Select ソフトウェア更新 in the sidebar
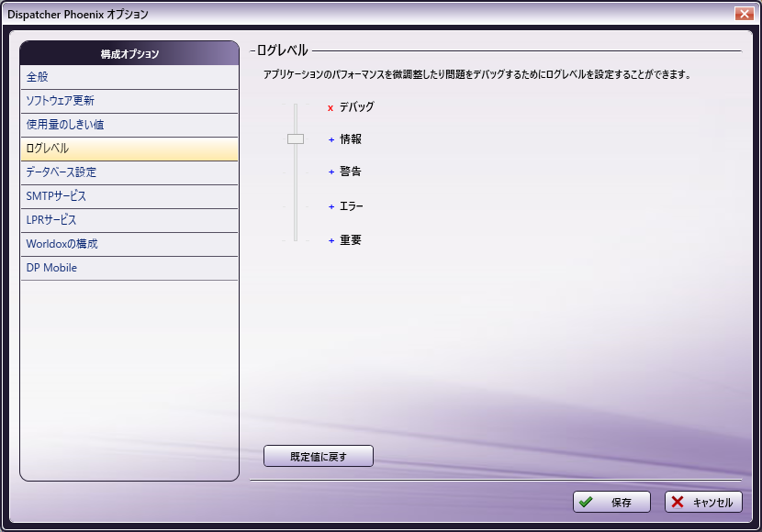This screenshot has height=532, width=762. coord(129,101)
